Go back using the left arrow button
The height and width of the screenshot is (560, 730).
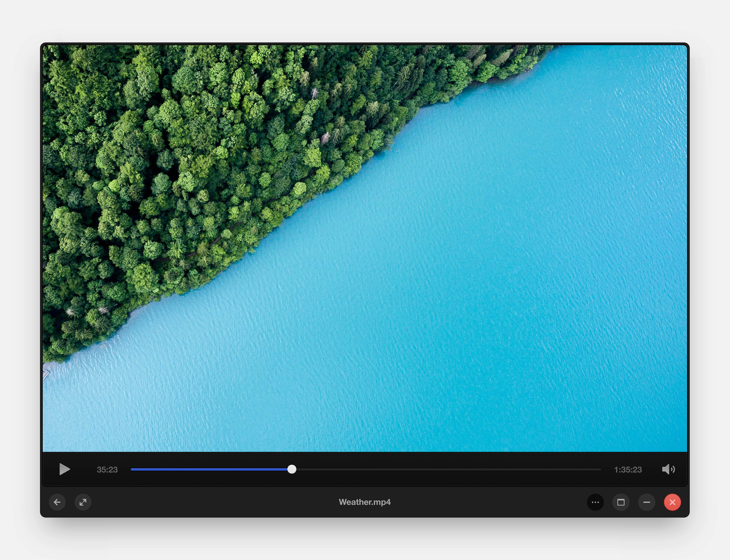[57, 502]
